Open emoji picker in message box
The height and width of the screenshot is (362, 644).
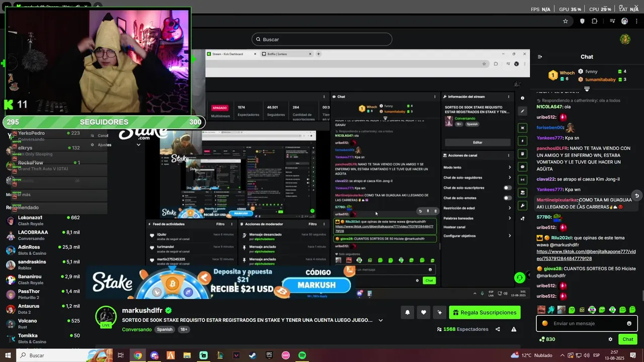pos(629,323)
